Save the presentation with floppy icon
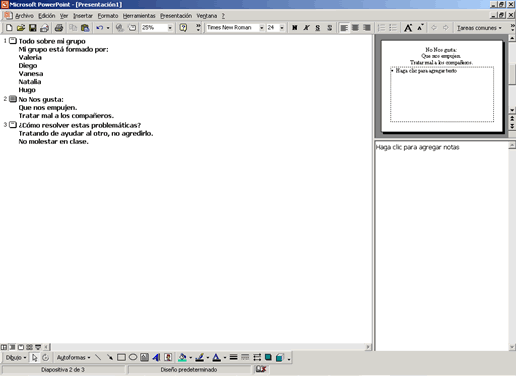The width and height of the screenshot is (517, 377). (32, 28)
